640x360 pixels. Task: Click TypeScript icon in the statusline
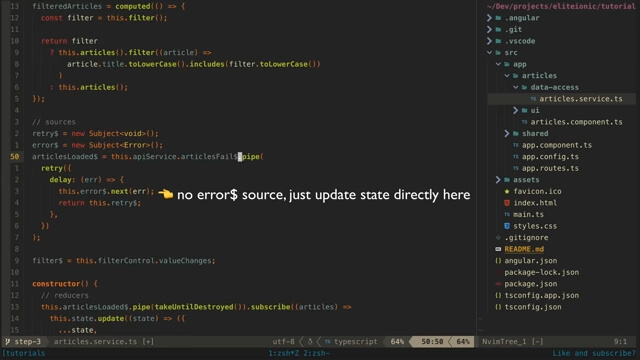pos(327,342)
